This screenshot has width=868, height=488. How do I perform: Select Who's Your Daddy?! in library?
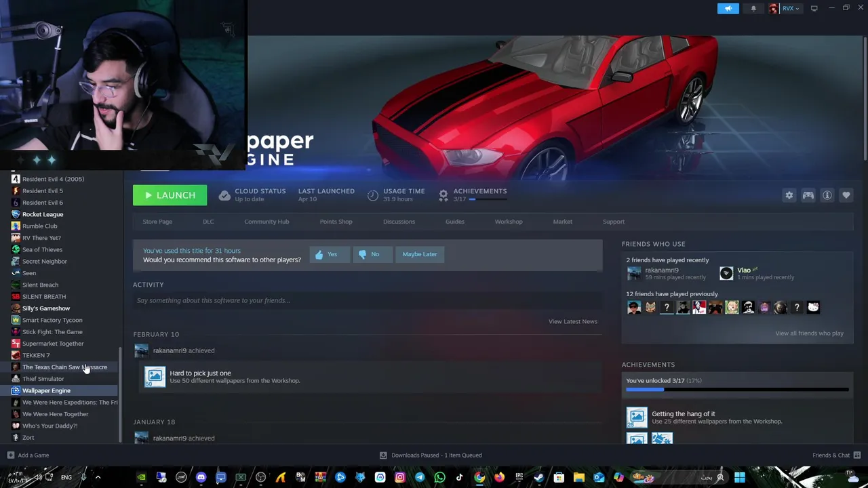pyautogui.click(x=50, y=426)
